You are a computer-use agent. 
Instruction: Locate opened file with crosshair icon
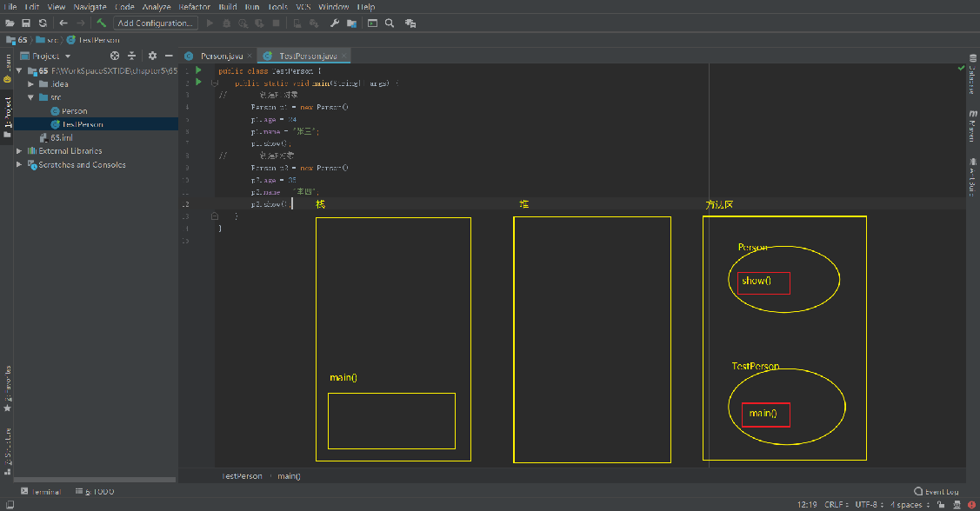tap(115, 56)
